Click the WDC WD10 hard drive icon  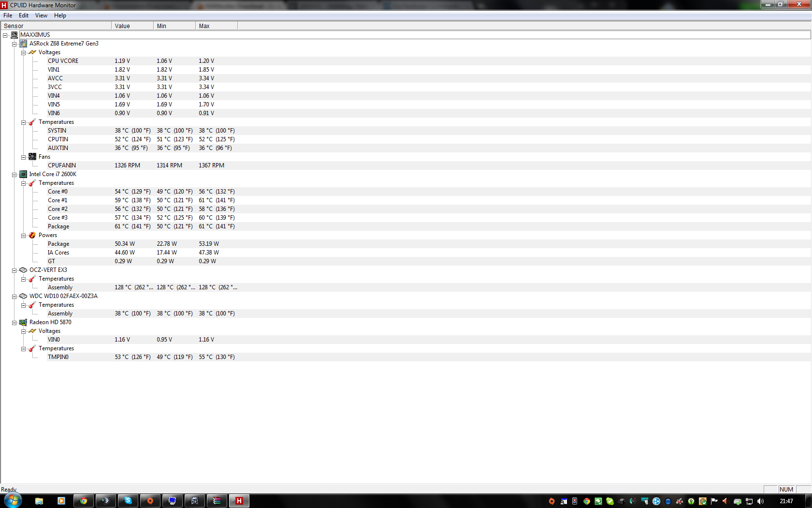(x=23, y=296)
